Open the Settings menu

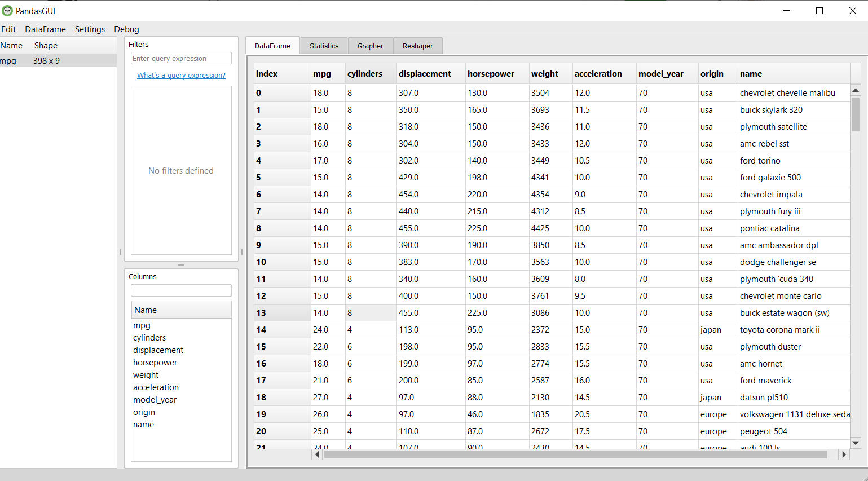click(x=90, y=29)
